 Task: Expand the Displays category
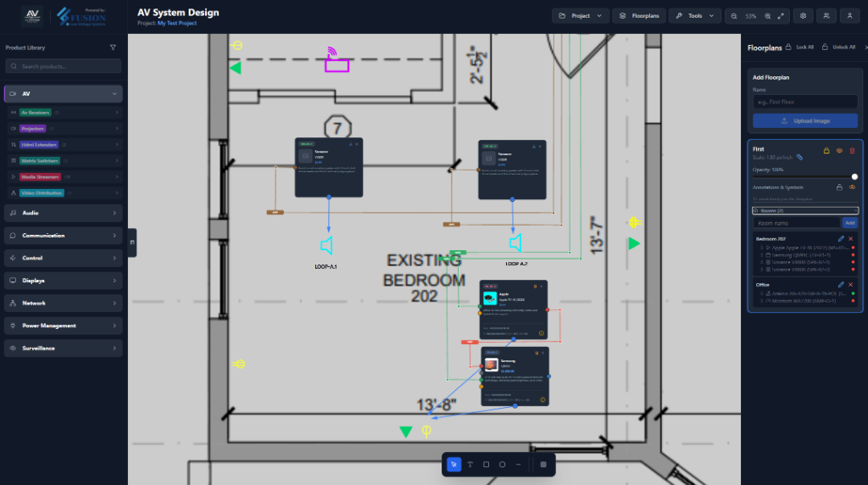[x=63, y=281]
